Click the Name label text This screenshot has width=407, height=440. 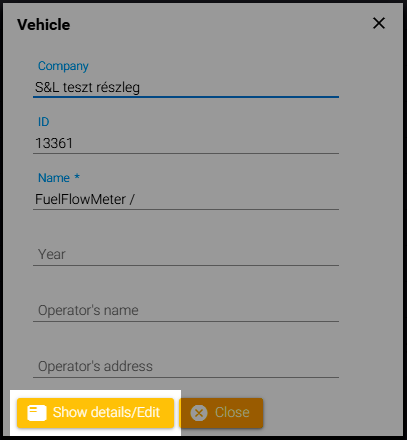click(x=54, y=178)
